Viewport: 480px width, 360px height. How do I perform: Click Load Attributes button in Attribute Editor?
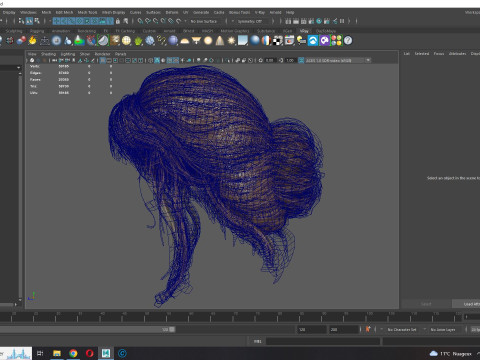[467, 304]
